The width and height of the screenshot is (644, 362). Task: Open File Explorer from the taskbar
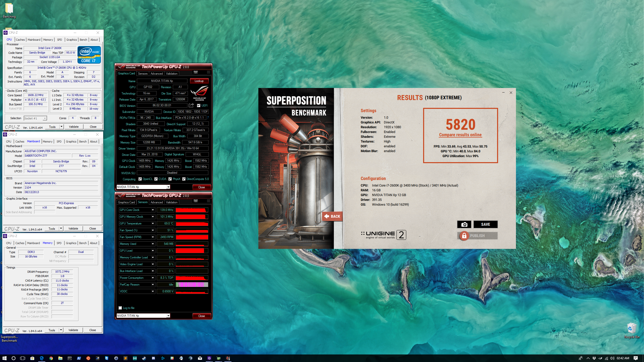[x=60, y=358]
